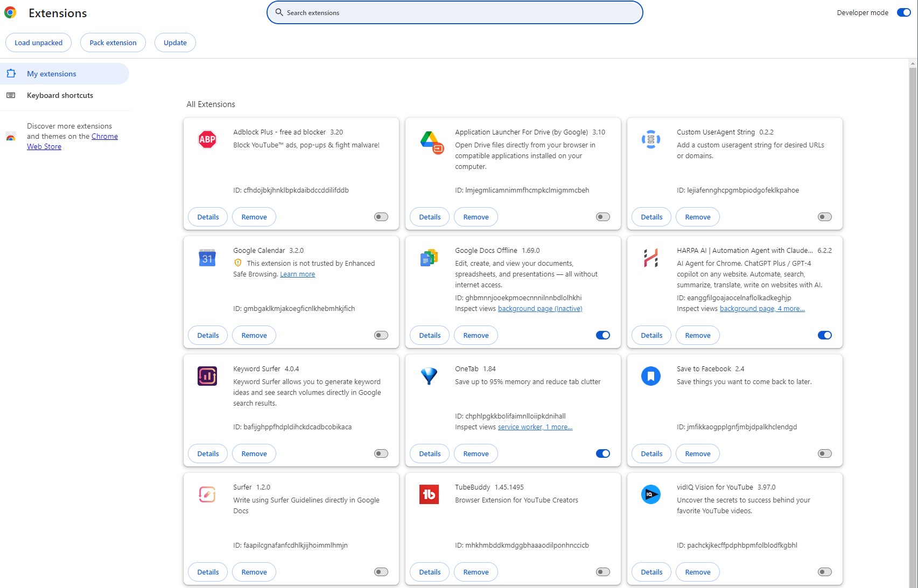Click the Keyword Surfer icon
918x588 pixels.
(x=207, y=376)
